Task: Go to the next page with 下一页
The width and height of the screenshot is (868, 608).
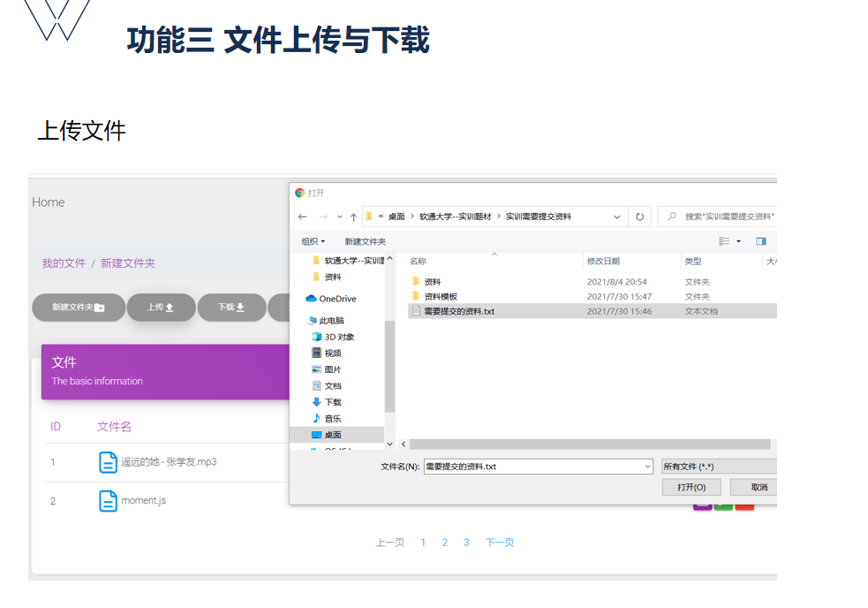Action: click(499, 542)
